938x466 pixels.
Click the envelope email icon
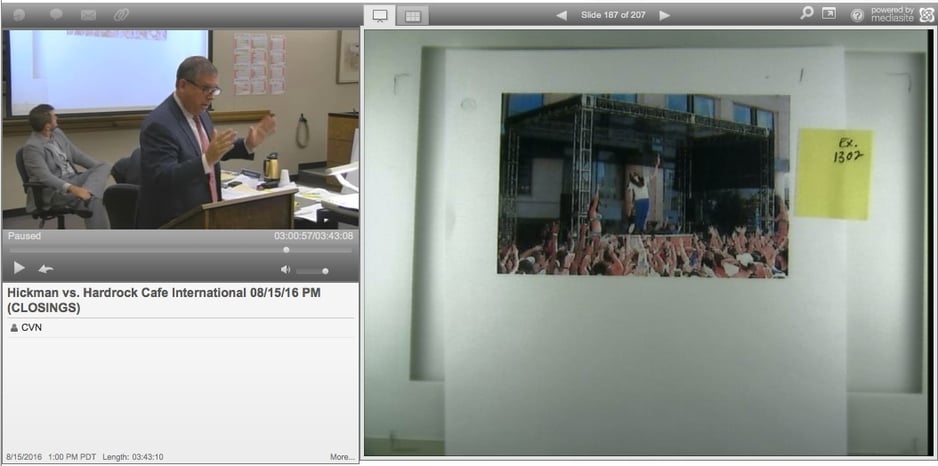tap(88, 15)
